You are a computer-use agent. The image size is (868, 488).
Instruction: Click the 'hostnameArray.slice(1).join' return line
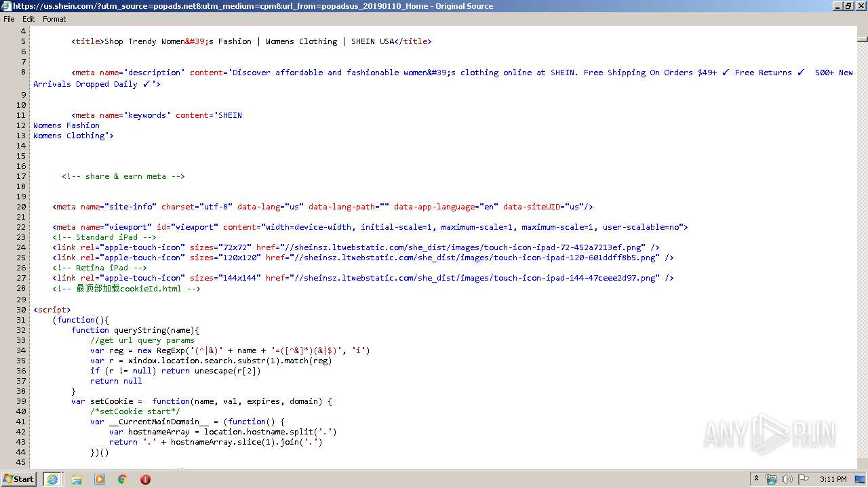pos(216,442)
